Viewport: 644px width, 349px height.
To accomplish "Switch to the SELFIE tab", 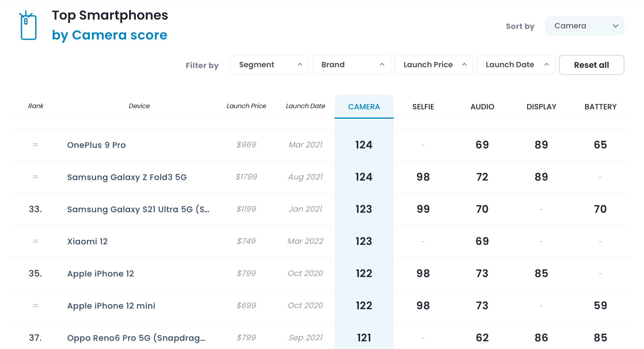I will point(423,107).
